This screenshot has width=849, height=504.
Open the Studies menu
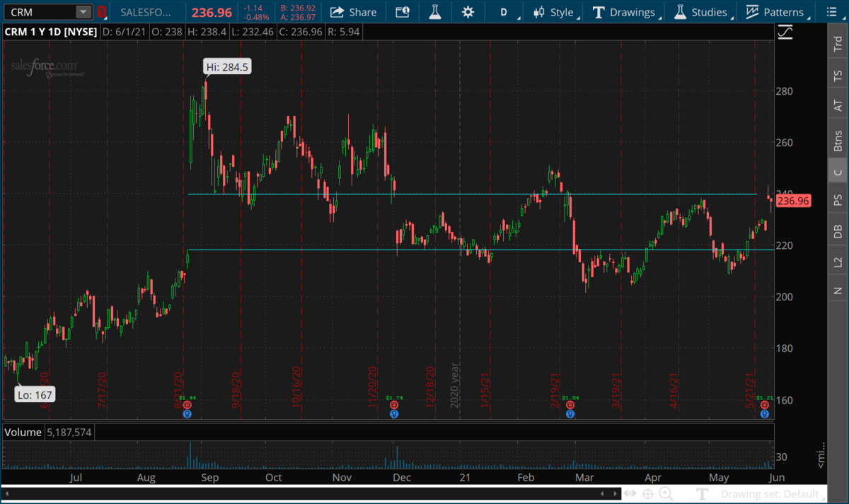703,12
